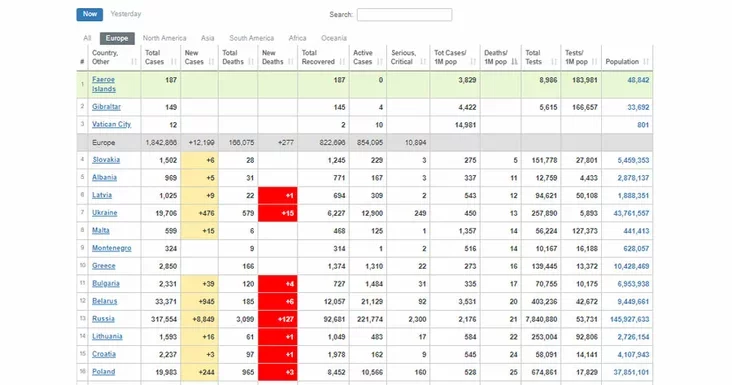Click Europe total cases 1,842,866
The width and height of the screenshot is (732, 385).
[161, 143]
